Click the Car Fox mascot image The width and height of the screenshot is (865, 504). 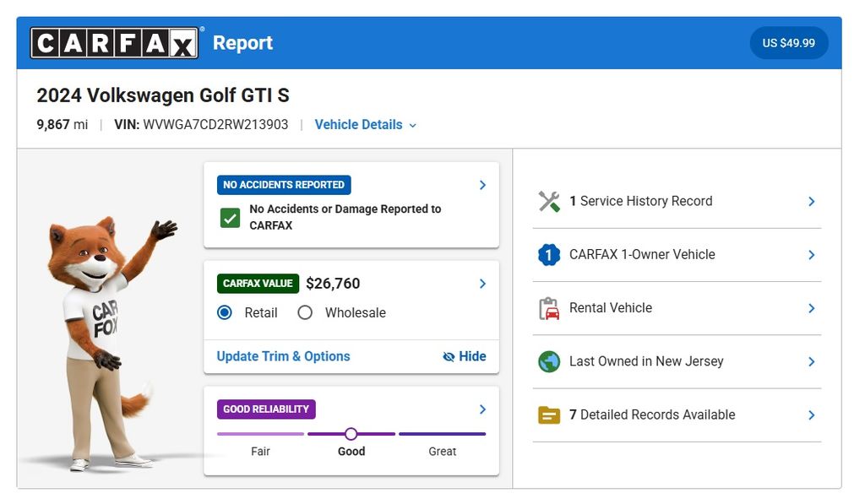[x=110, y=344]
